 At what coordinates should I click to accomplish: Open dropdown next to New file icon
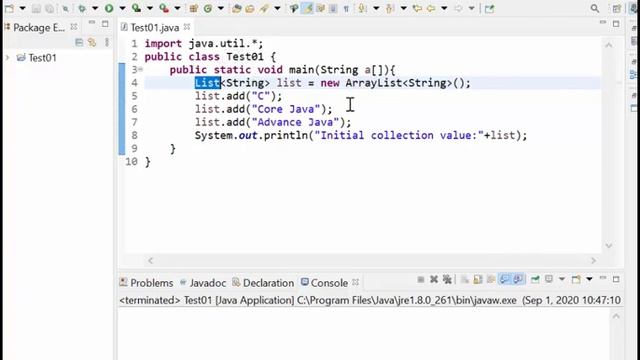22,8
